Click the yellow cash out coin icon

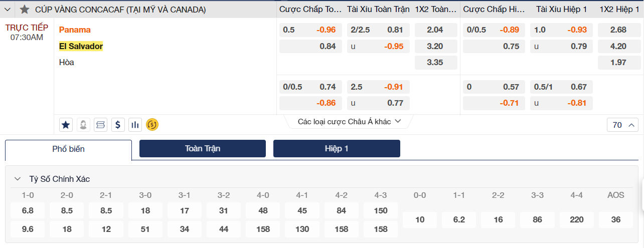pyautogui.click(x=152, y=124)
